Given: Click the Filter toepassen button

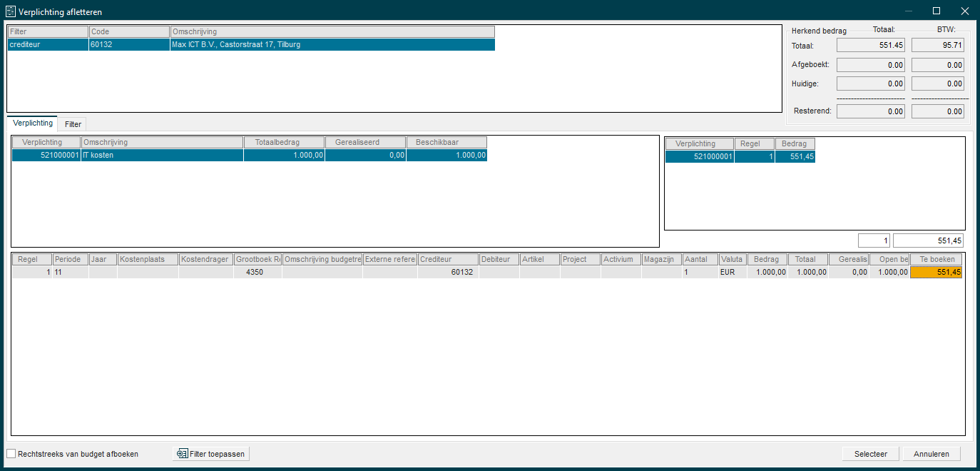Looking at the screenshot, I should click(x=211, y=454).
